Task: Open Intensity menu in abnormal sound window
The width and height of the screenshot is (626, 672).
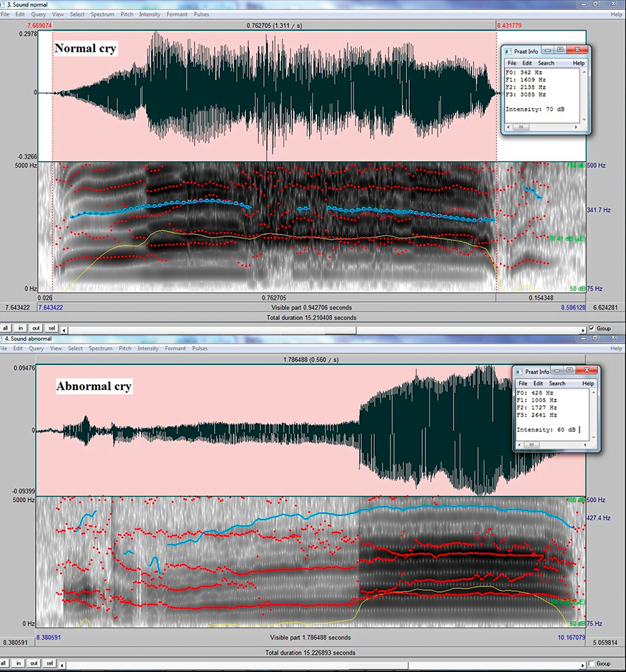Action: tap(148, 349)
